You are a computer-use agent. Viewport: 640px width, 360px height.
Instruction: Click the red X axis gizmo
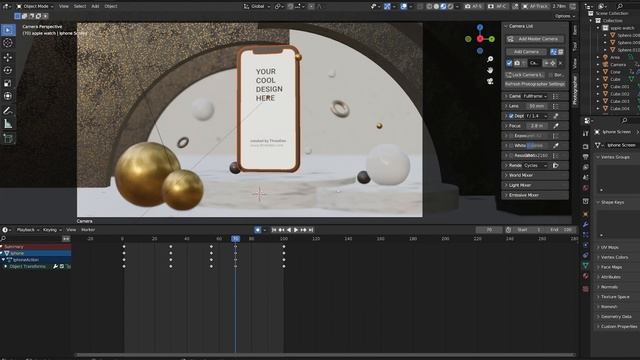pos(480,39)
